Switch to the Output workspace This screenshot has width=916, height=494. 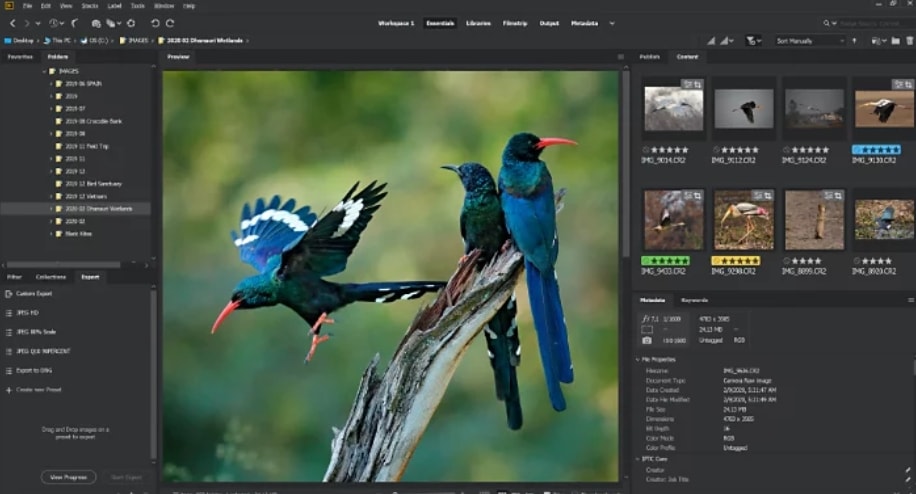coord(549,23)
